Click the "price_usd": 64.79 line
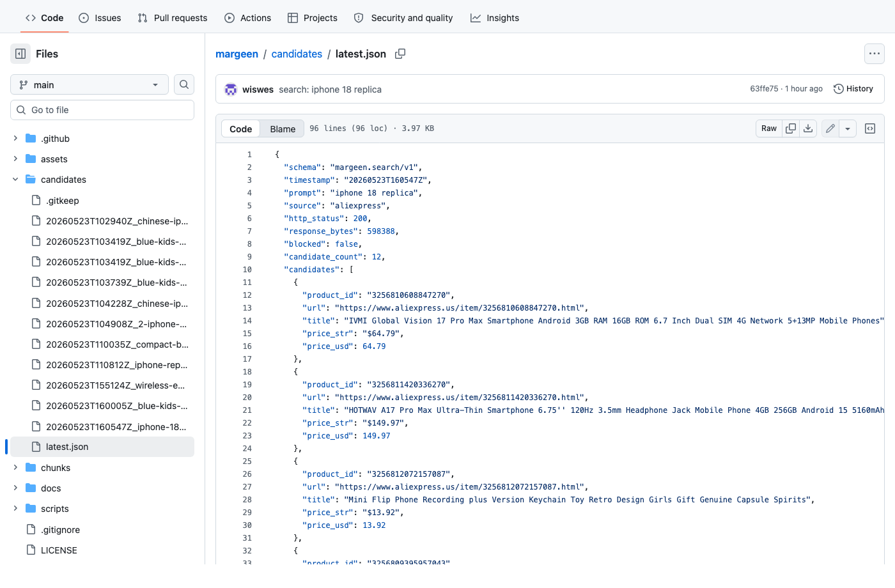The image size is (895, 588). pyautogui.click(x=344, y=346)
